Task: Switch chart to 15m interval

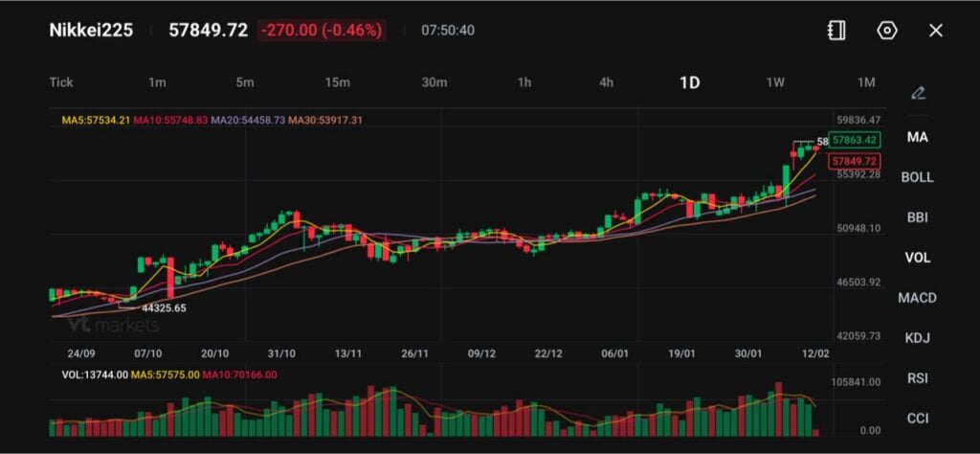Action: [337, 82]
